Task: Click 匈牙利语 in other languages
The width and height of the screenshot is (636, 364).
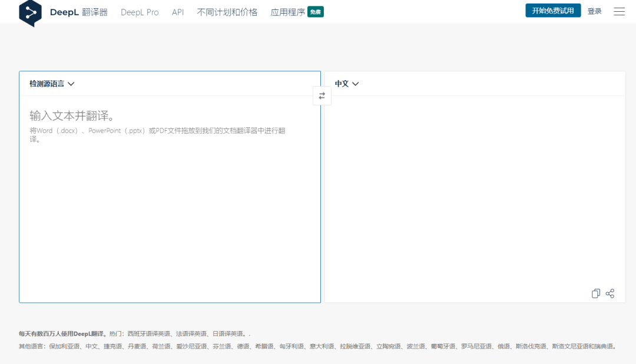Action: [291, 346]
